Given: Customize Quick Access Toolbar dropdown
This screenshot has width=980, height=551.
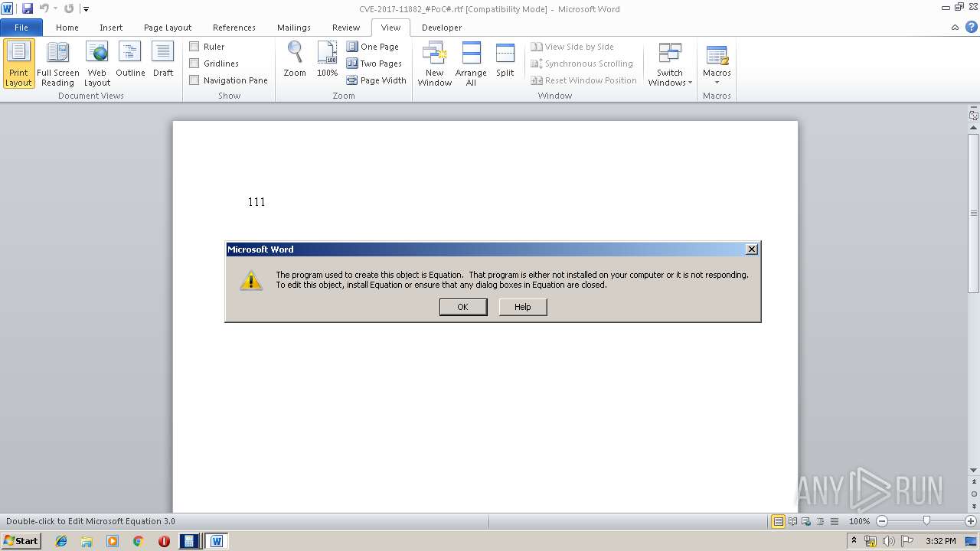Looking at the screenshot, I should (x=86, y=8).
